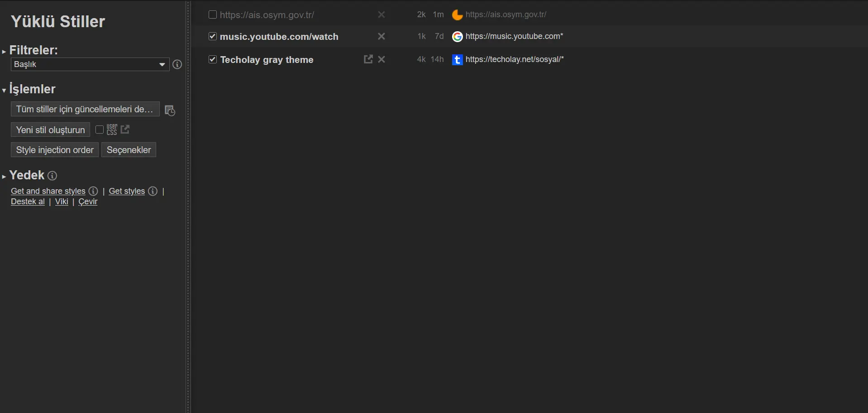Click the update history icon beside Tüm stiller button
This screenshot has height=413, width=868.
pos(170,110)
